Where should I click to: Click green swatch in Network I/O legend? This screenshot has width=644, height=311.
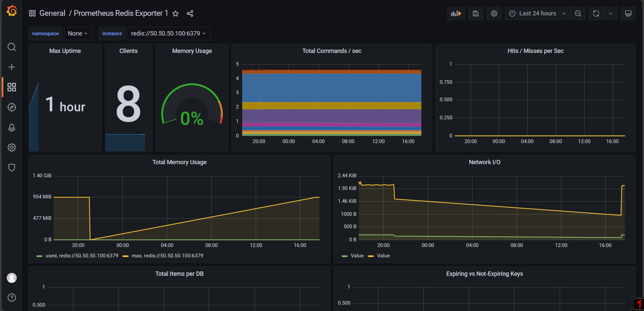coord(344,256)
